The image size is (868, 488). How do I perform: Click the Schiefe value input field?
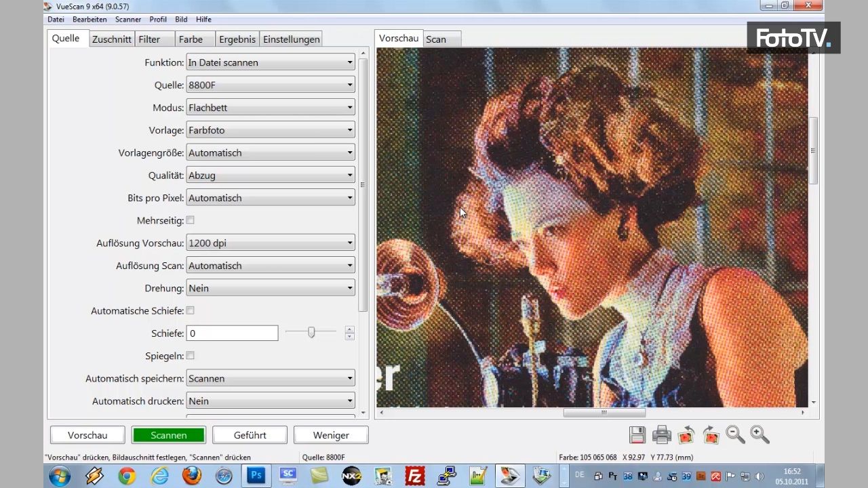click(232, 333)
